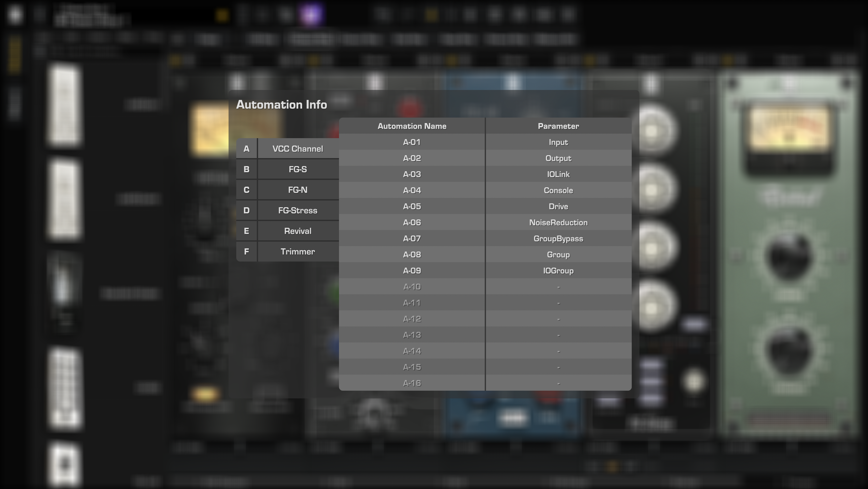The image size is (868, 489).
Task: Click the A-05 automation name cell
Action: pos(412,206)
